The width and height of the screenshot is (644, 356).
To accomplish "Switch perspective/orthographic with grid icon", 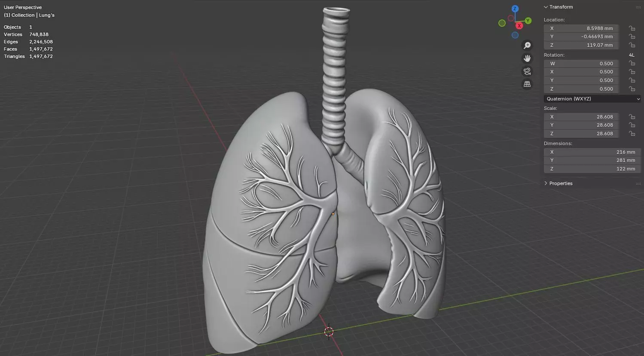I will [x=527, y=84].
